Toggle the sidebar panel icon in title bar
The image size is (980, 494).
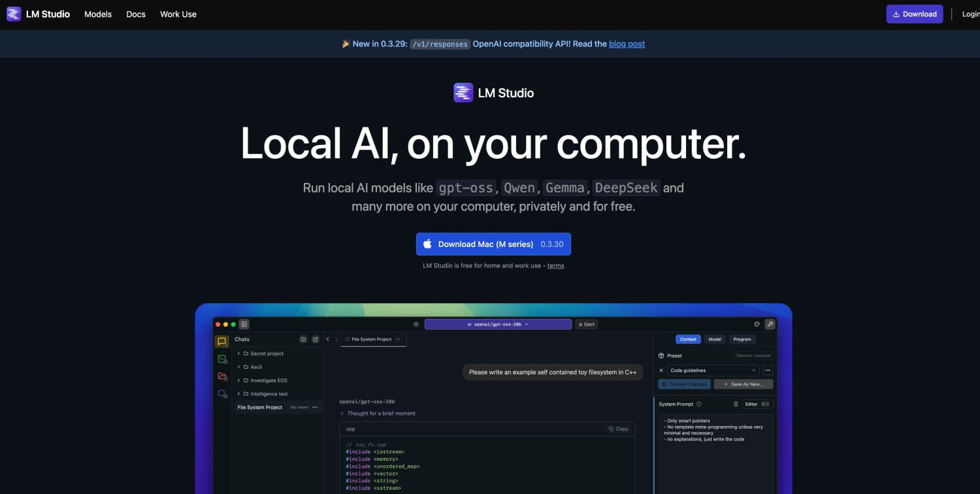[x=244, y=324]
